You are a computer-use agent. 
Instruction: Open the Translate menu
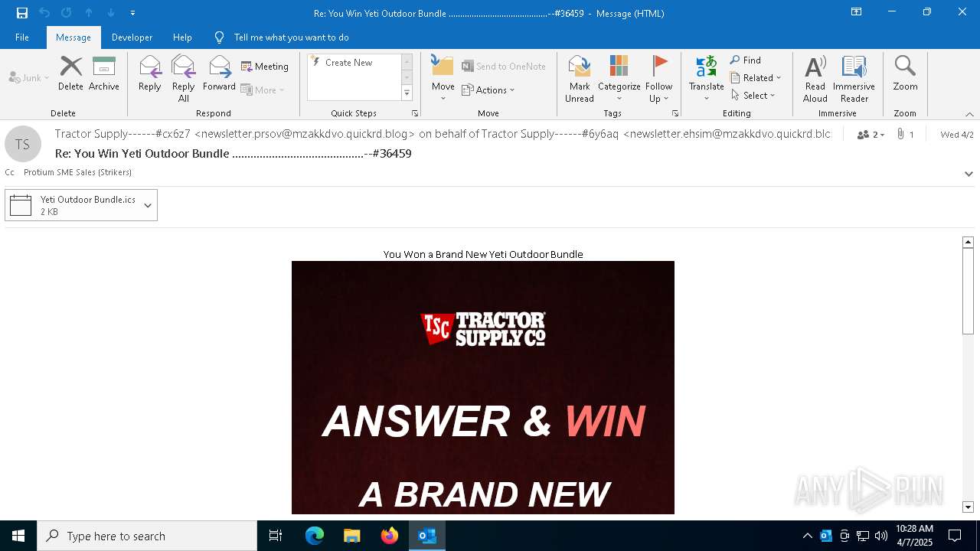coord(706,79)
